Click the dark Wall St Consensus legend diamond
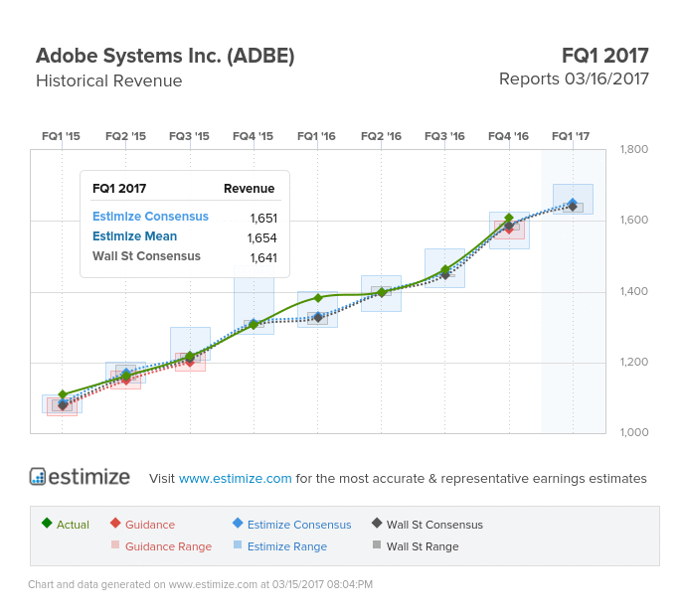The image size is (681, 616). pos(377,523)
